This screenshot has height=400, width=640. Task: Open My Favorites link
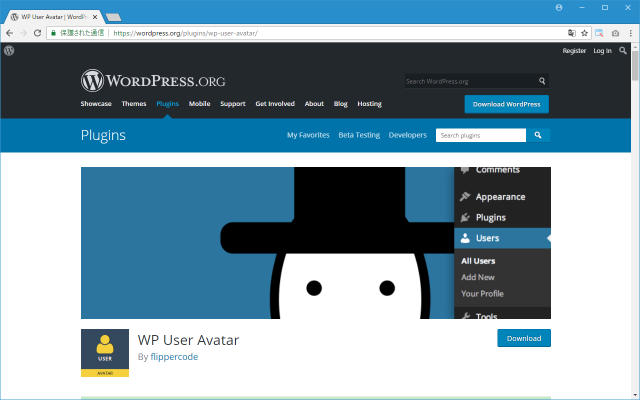[308, 135]
